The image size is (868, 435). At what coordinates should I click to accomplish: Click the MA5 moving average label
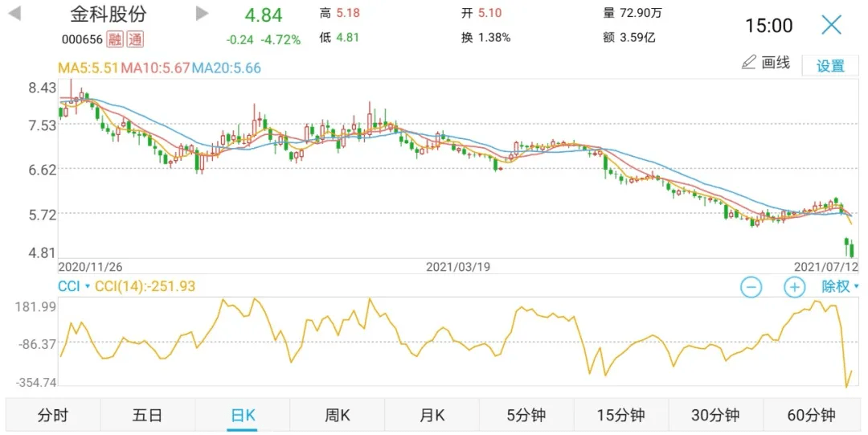click(x=88, y=68)
